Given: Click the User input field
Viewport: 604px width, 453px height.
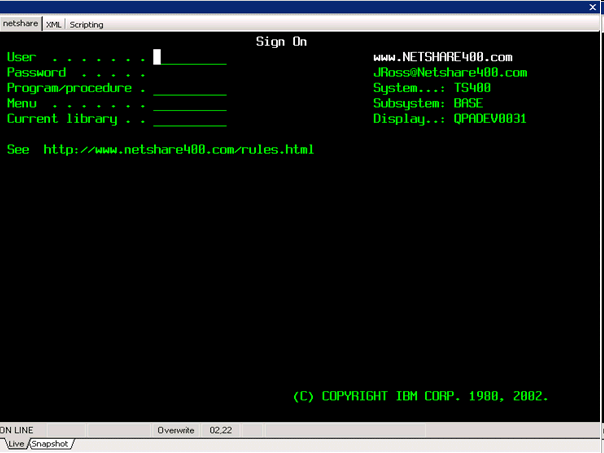Looking at the screenshot, I should [x=190, y=57].
